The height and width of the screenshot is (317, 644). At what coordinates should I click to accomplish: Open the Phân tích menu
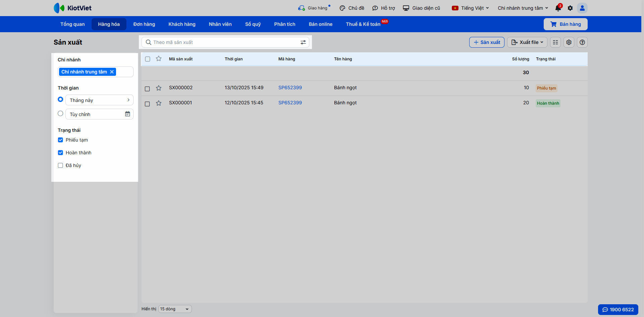(x=285, y=24)
